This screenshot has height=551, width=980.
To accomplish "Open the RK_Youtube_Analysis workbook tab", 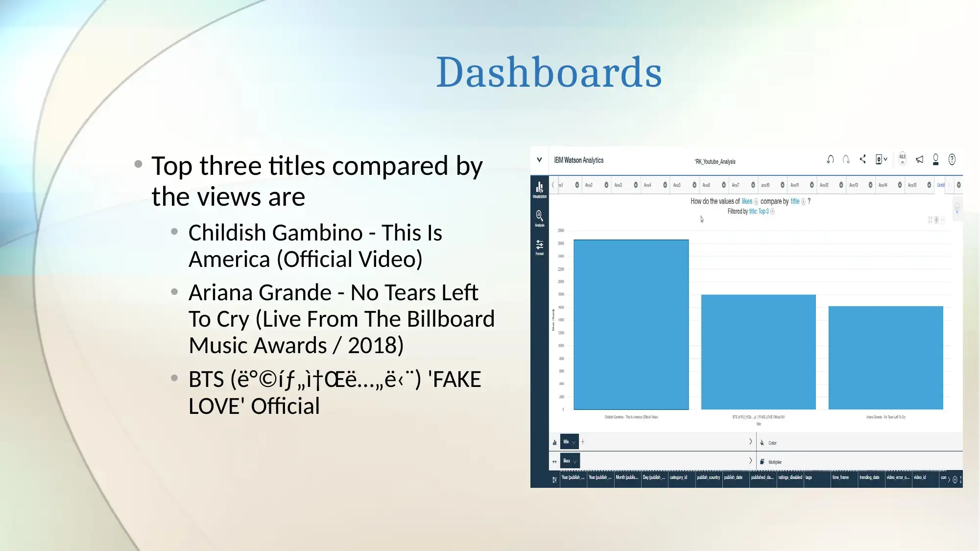I will (x=715, y=162).
